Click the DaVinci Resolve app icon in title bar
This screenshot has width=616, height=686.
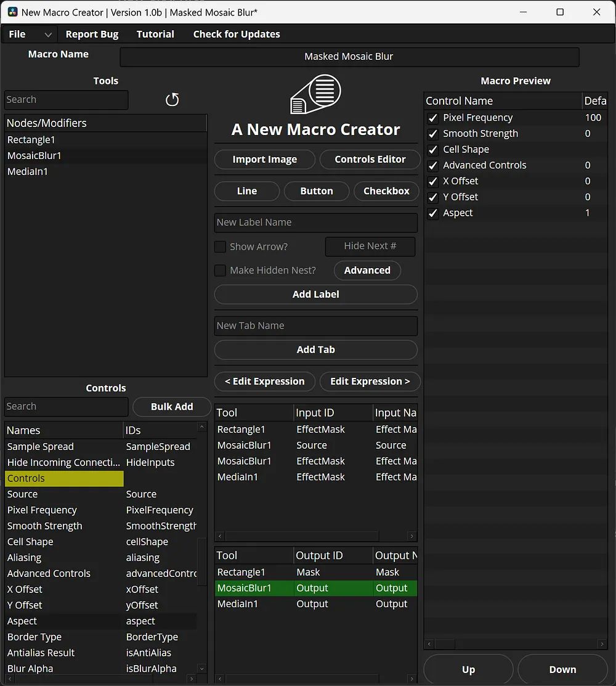coord(13,12)
